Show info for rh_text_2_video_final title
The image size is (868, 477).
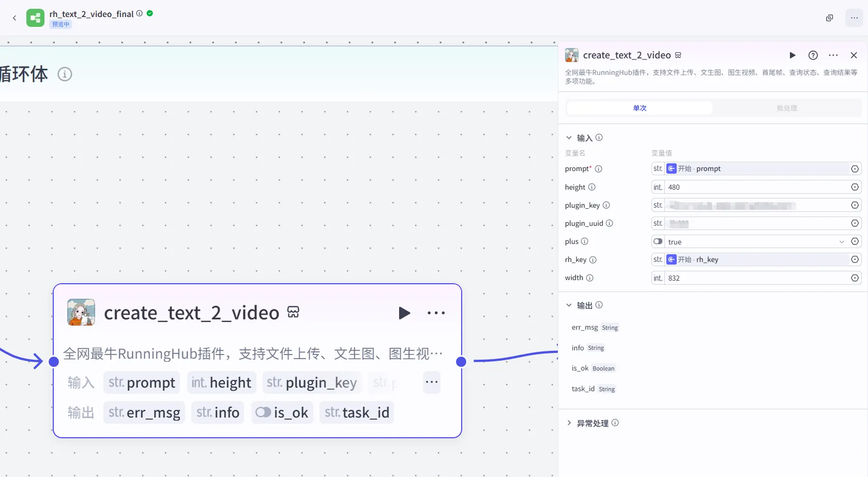click(140, 13)
